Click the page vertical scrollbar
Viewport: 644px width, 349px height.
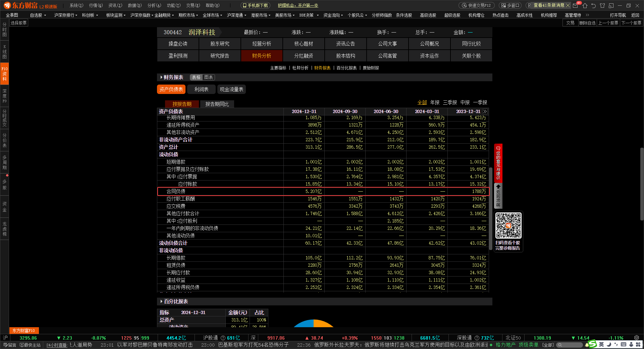[x=642, y=184]
